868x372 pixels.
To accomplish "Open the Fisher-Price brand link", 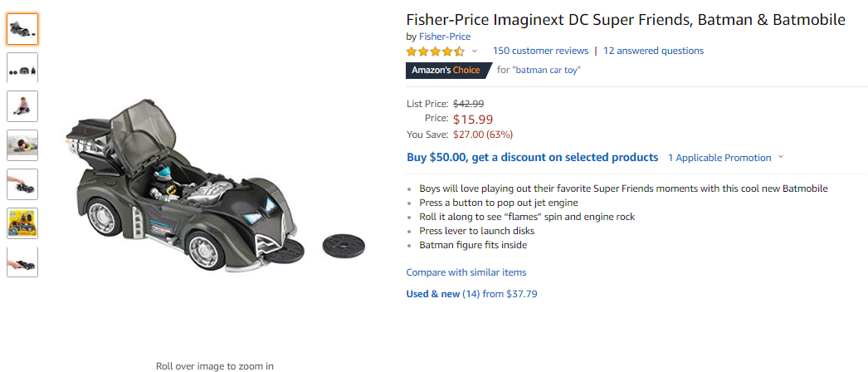I will pos(445,37).
